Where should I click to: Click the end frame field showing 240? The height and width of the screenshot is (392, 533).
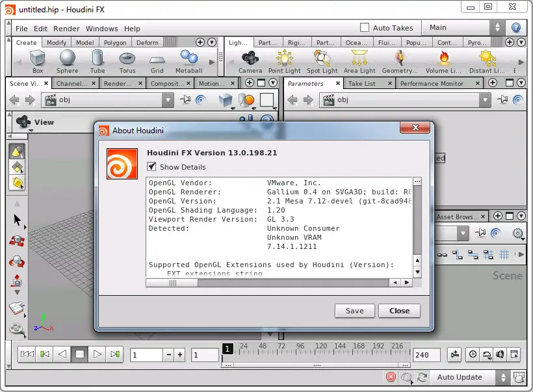pos(426,355)
